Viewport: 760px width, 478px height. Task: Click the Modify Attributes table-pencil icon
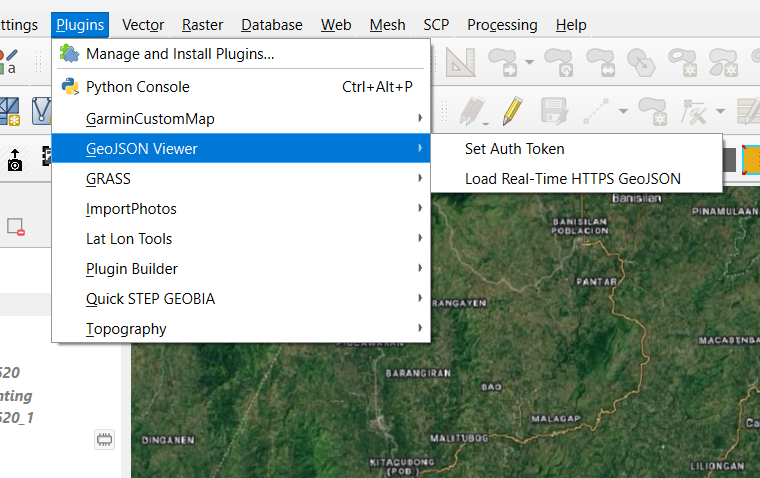tap(748, 111)
